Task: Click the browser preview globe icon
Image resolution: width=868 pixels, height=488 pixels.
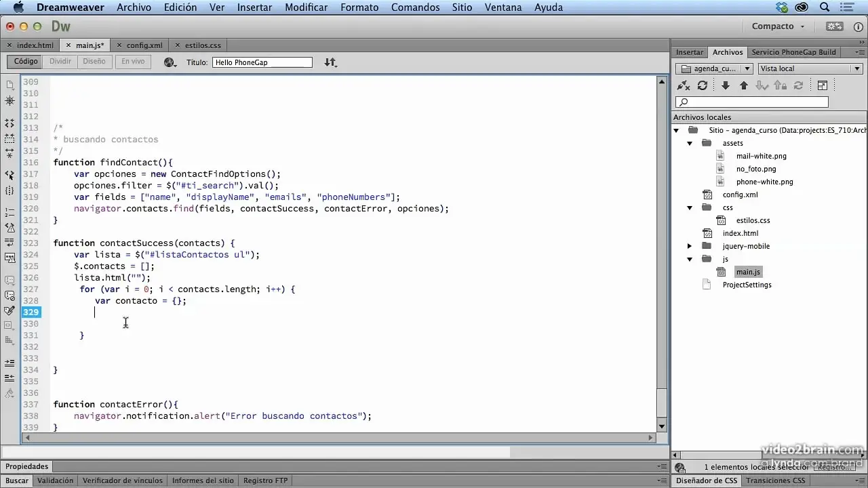Action: (x=170, y=62)
